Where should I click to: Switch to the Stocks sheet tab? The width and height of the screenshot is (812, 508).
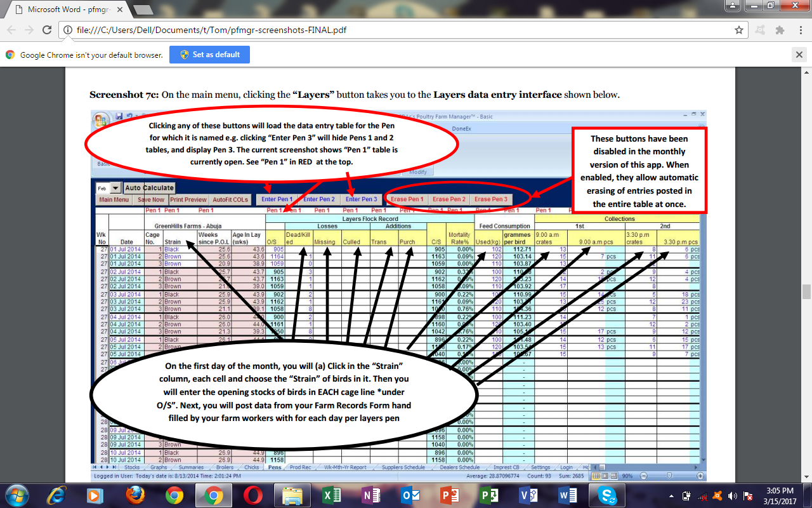click(132, 467)
